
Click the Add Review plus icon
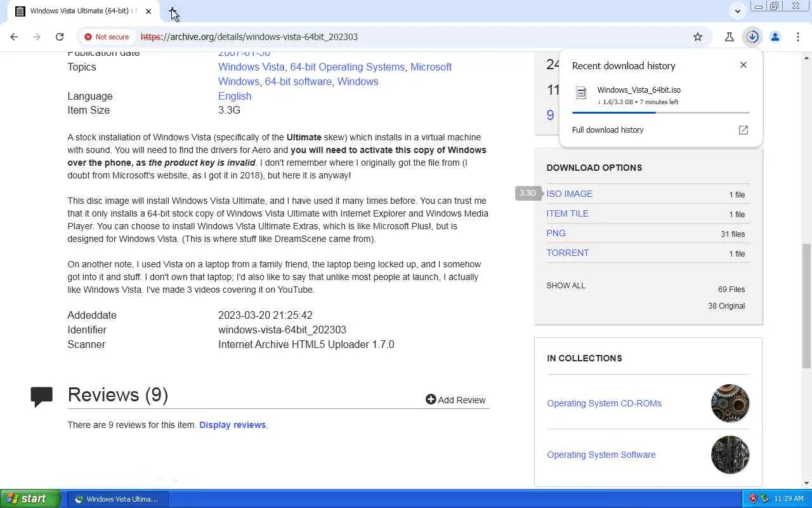pyautogui.click(x=431, y=399)
